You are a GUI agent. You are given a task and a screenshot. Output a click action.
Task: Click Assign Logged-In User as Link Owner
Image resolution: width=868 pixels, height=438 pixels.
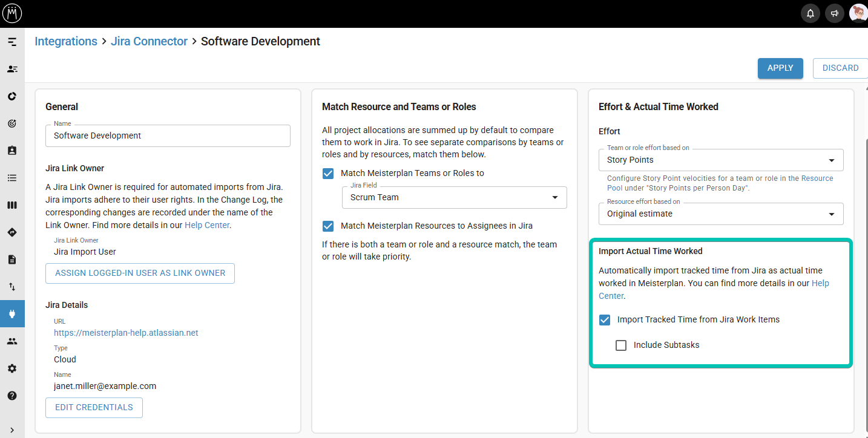click(x=140, y=273)
